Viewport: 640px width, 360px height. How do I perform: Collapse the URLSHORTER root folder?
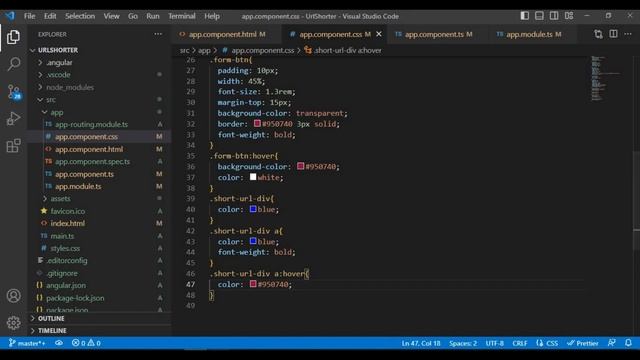99,50
